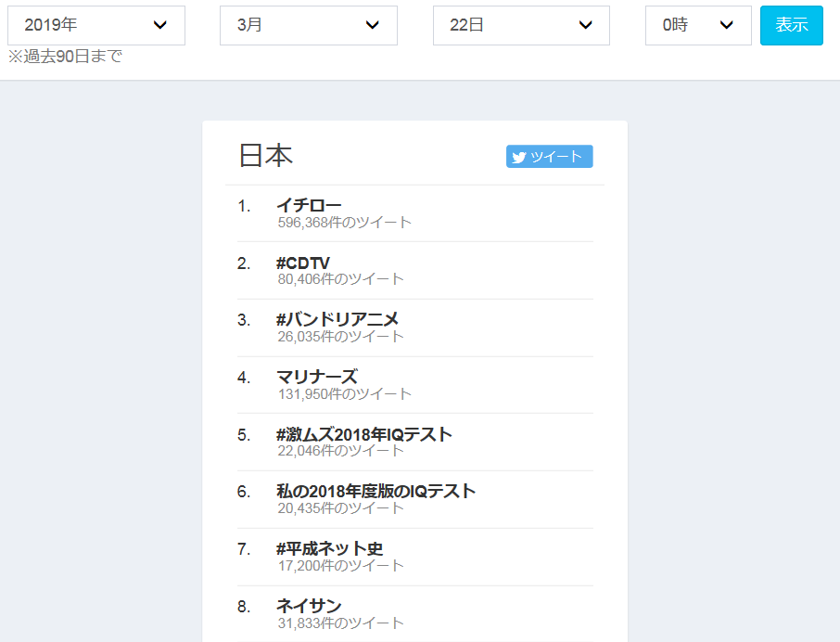Click the ※過去90日まで note text
This screenshot has width=840, height=642.
point(65,57)
